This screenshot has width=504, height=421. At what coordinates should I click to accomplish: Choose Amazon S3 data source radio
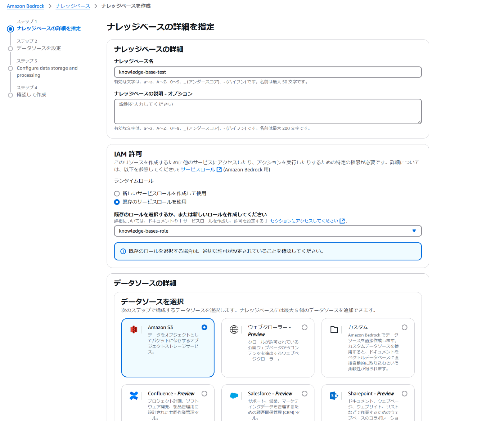(x=204, y=327)
